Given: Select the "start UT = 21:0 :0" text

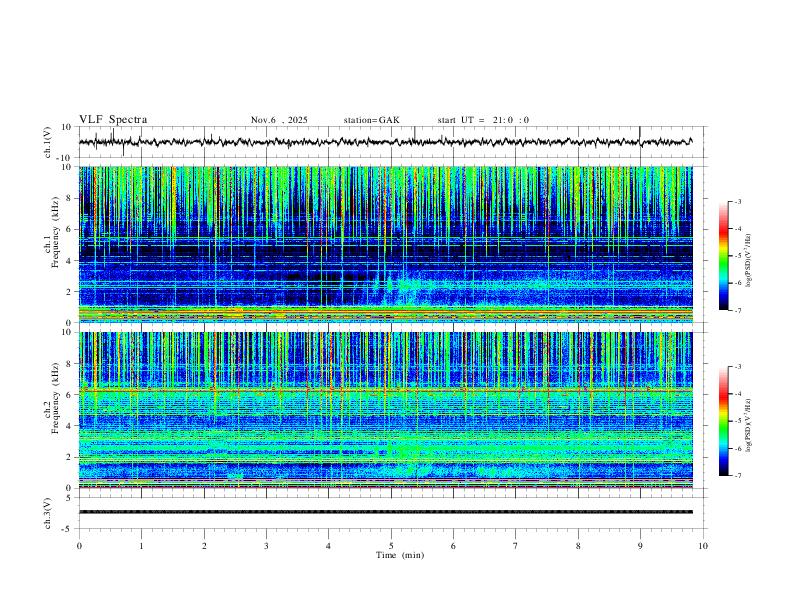Looking at the screenshot, I should (483, 120).
